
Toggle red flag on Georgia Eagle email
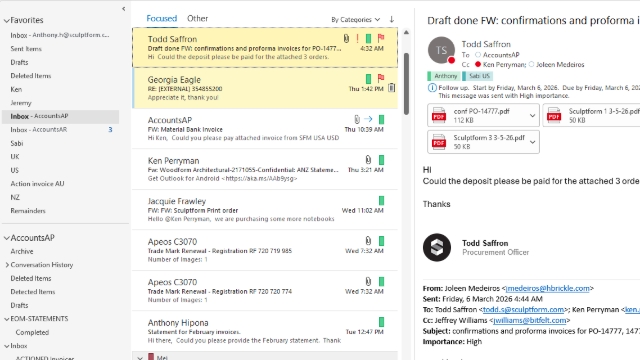[x=381, y=78]
